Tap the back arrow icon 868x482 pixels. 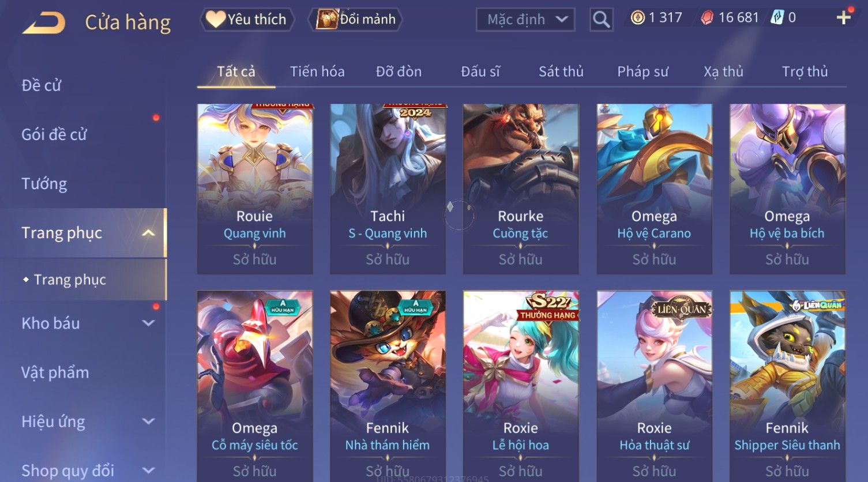pyautogui.click(x=44, y=23)
